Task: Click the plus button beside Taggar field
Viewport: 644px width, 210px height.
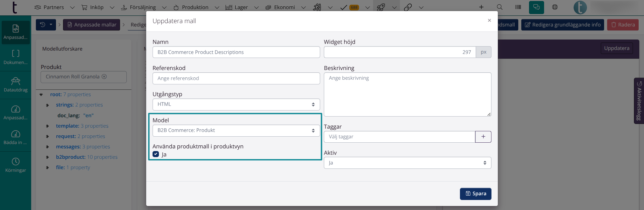Action: [483, 137]
